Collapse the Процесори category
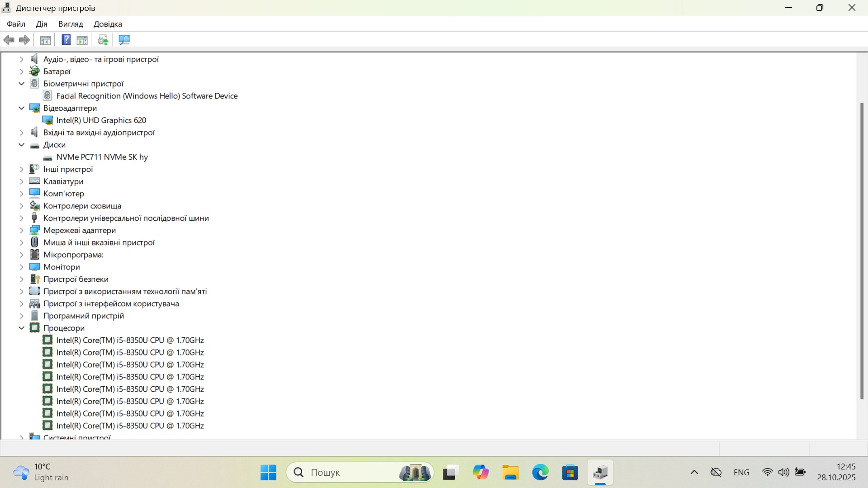868x488 pixels. (x=21, y=328)
